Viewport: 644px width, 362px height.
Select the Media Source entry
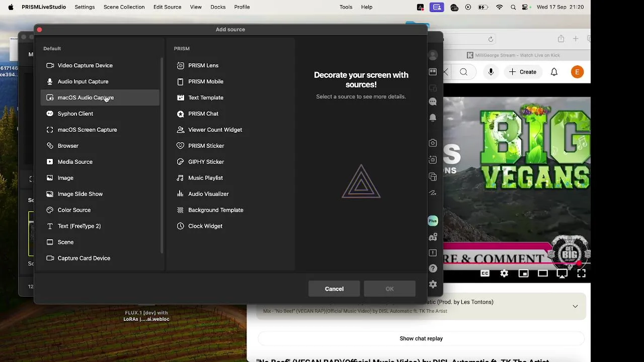click(100, 162)
